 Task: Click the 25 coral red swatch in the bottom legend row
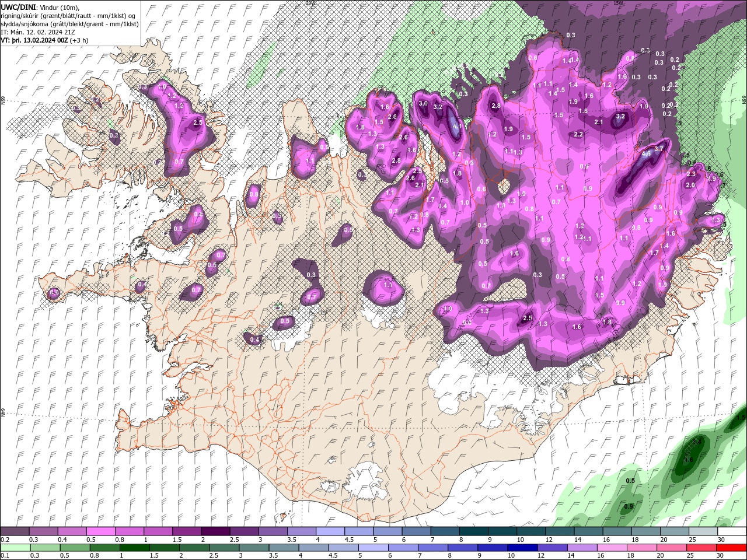click(x=701, y=548)
